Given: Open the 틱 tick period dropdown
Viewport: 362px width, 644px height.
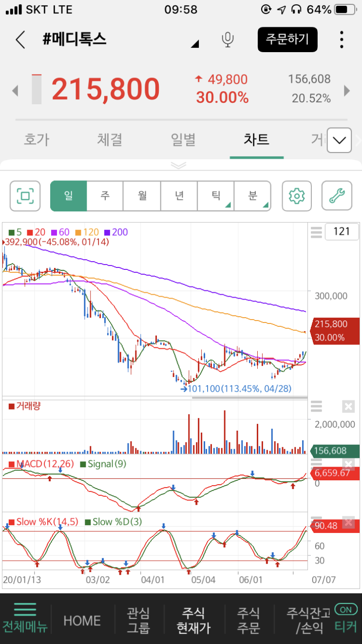Looking at the screenshot, I should tap(216, 196).
